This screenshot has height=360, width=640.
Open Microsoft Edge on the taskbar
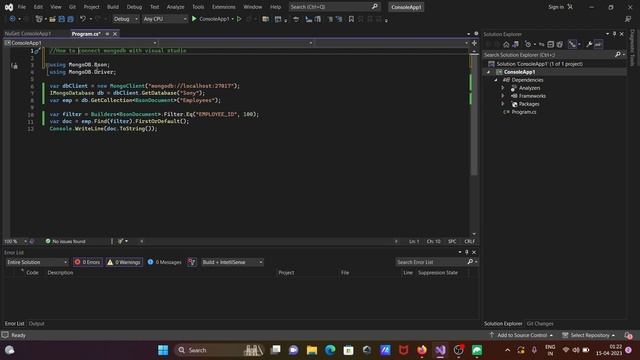[330, 350]
